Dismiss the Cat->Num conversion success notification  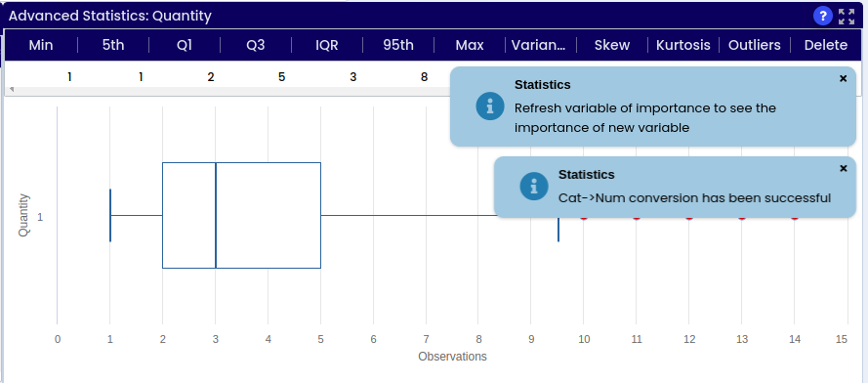pyautogui.click(x=843, y=168)
